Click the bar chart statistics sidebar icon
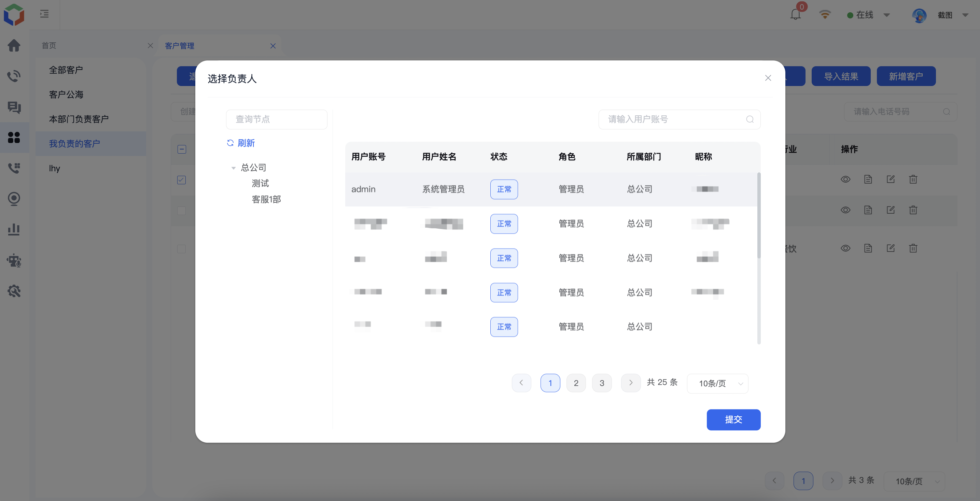The image size is (980, 501). pyautogui.click(x=14, y=230)
